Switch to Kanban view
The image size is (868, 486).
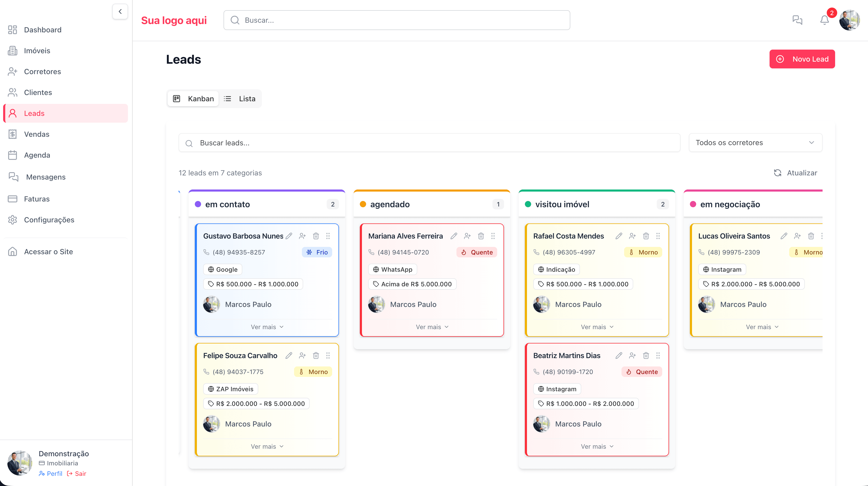(x=193, y=99)
